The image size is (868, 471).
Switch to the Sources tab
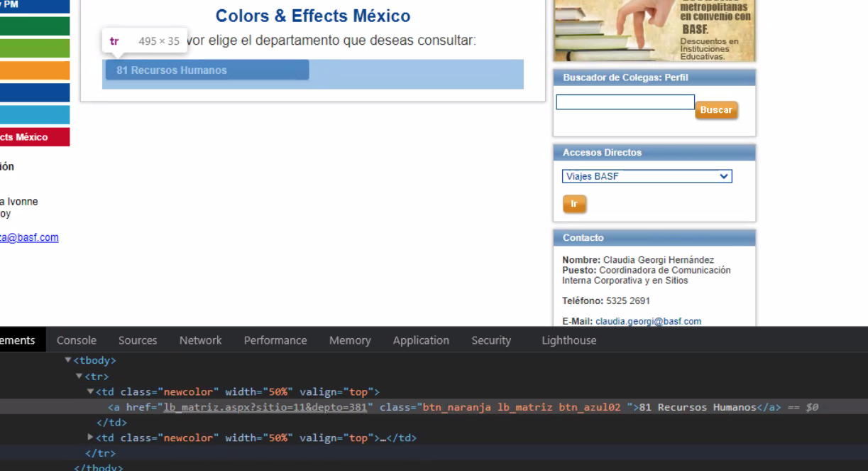coord(138,340)
